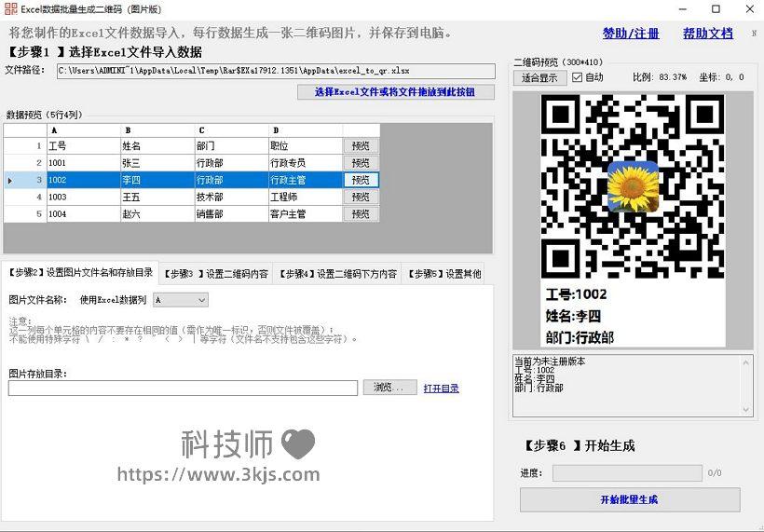
Task: Click cell 李四 in selected row
Action: [x=157, y=180]
